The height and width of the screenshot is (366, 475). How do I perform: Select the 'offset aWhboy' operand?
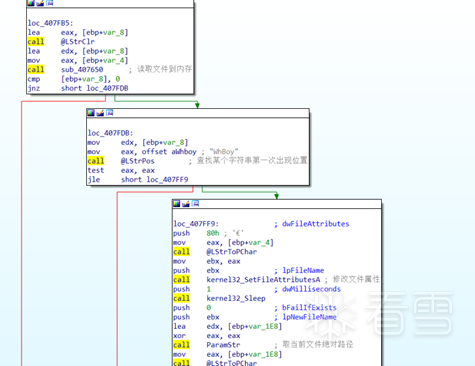coord(169,152)
